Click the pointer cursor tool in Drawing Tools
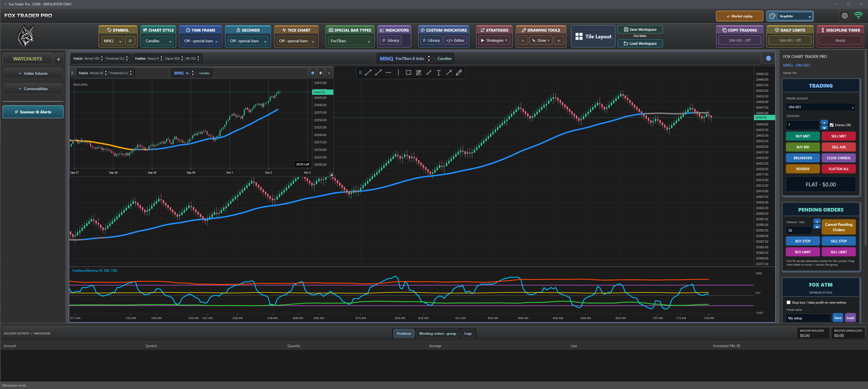868x389 pixels. [523, 41]
